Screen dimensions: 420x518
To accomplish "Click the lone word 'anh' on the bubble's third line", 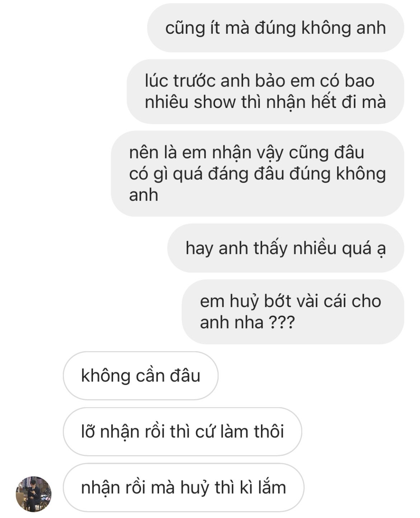I will [144, 195].
